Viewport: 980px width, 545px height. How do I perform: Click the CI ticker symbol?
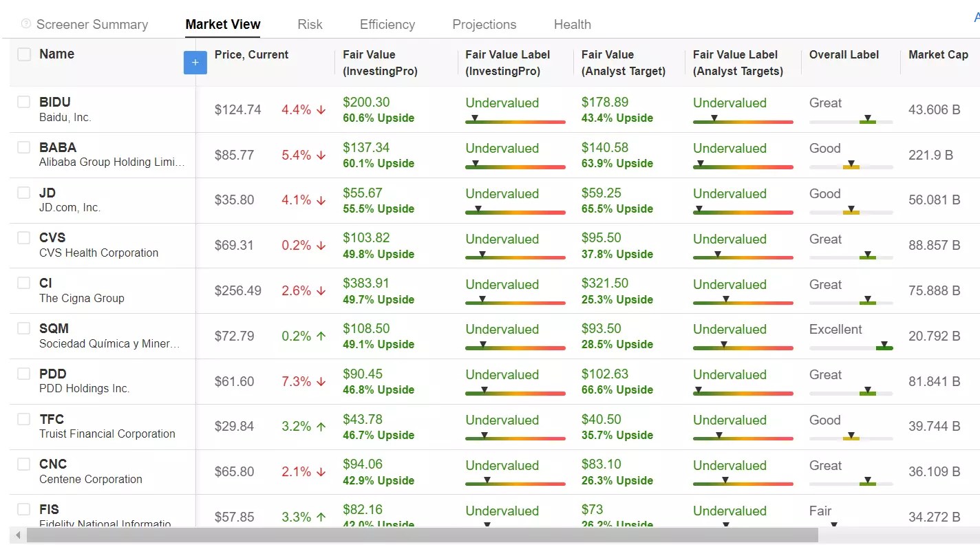[x=45, y=283]
